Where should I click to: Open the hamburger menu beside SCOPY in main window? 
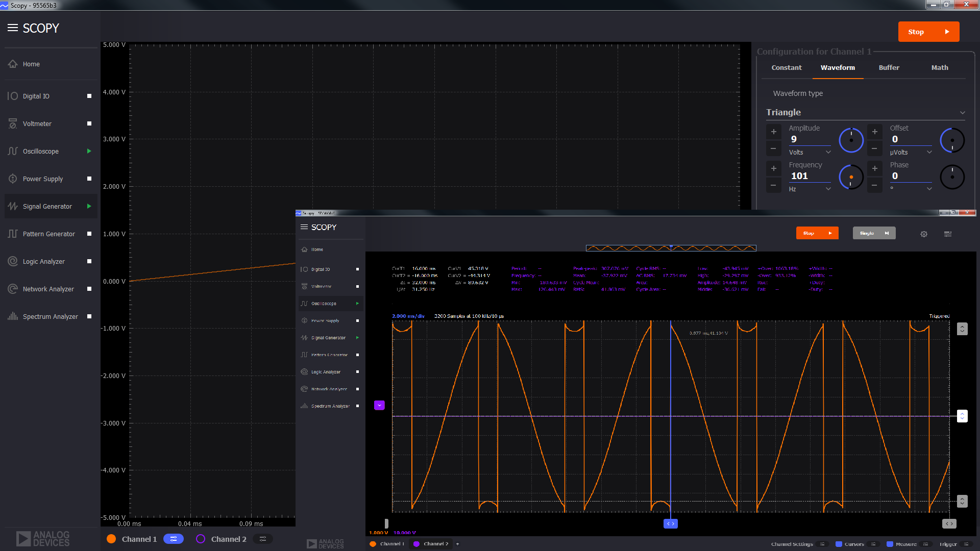(x=13, y=28)
